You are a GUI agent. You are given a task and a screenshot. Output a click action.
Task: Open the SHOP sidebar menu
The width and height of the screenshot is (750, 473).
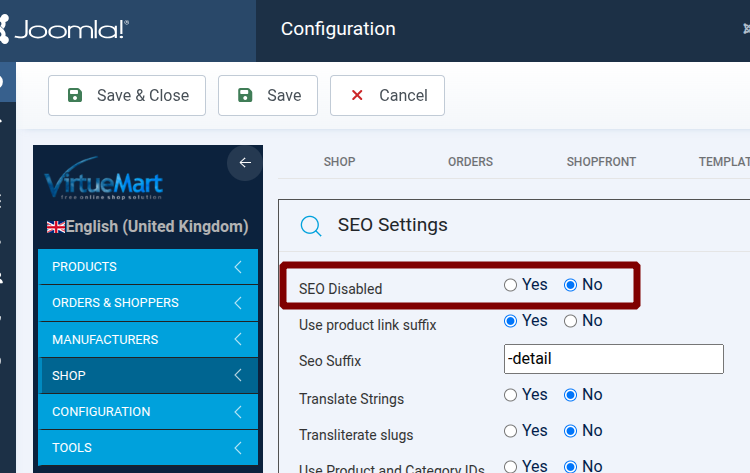click(x=148, y=375)
